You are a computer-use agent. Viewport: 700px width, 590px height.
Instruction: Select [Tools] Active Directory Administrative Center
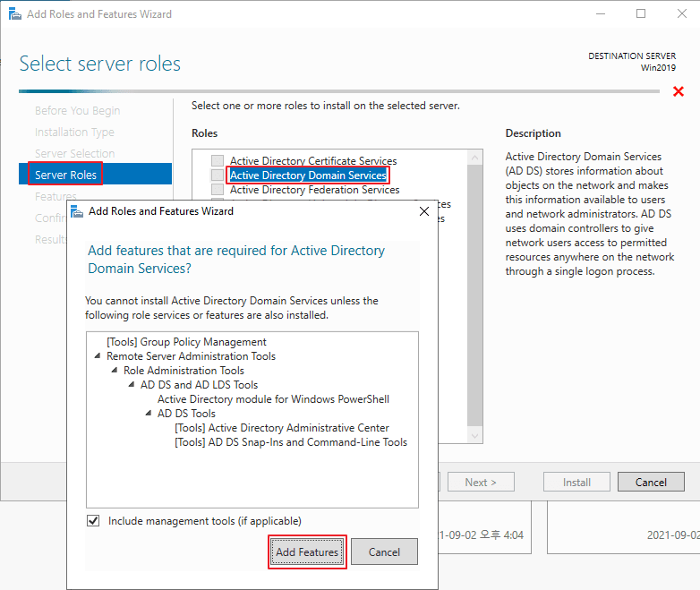pos(282,427)
